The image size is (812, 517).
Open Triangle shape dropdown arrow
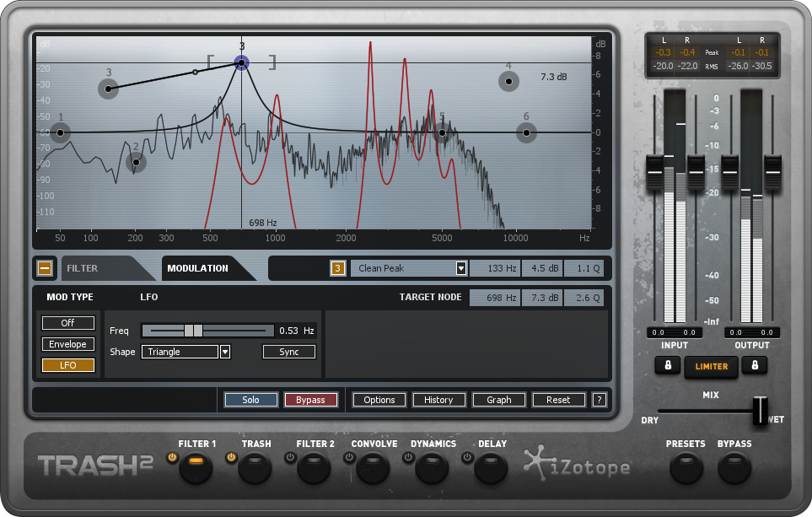[x=225, y=352]
